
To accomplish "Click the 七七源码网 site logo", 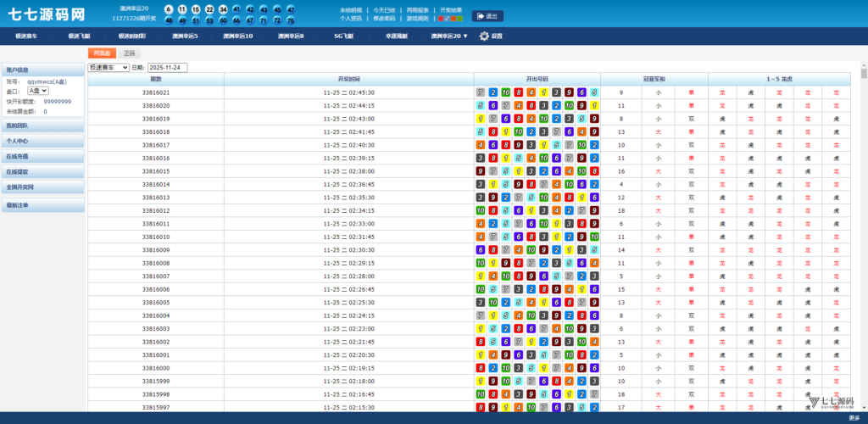I will (47, 14).
